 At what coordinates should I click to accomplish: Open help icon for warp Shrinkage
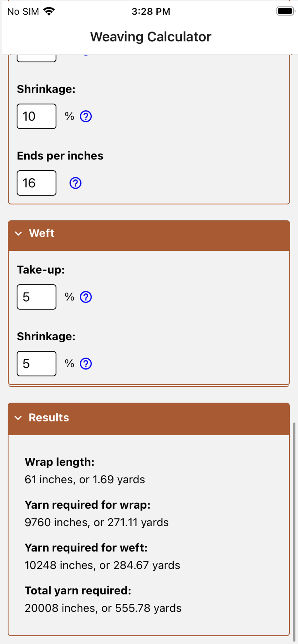click(x=86, y=117)
